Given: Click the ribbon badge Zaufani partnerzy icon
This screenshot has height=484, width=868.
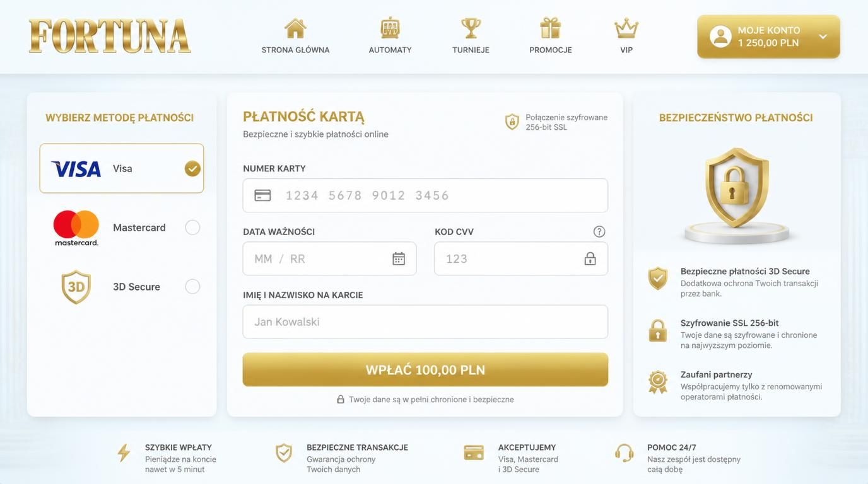Looking at the screenshot, I should pyautogui.click(x=658, y=382).
